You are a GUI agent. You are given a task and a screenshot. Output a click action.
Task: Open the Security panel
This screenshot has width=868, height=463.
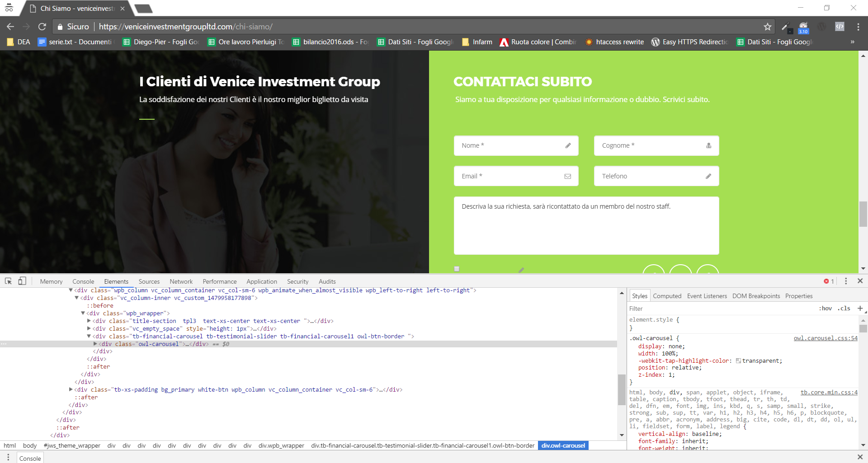pyautogui.click(x=297, y=281)
